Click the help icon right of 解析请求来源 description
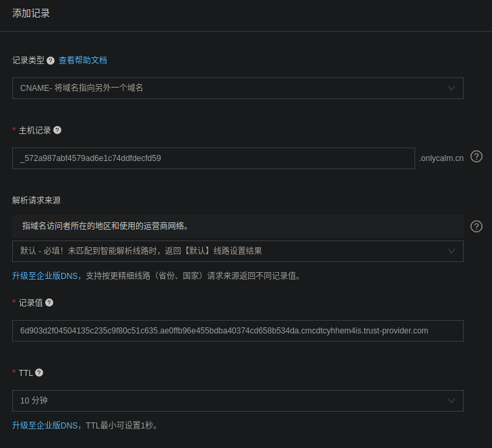The width and height of the screenshot is (492, 448). coord(476,226)
